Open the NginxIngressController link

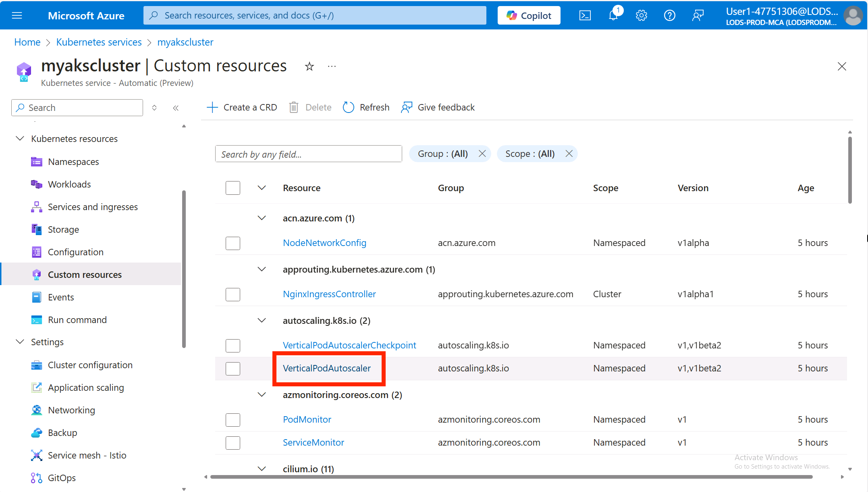tap(329, 294)
